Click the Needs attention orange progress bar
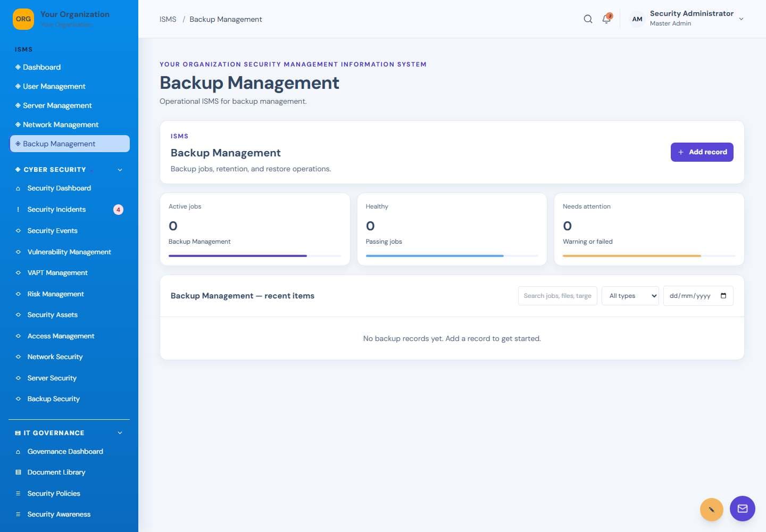766x532 pixels. 632,256
